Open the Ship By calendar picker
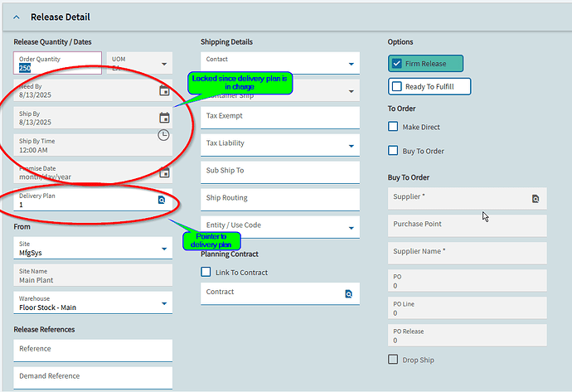This screenshot has width=572, height=392. [x=164, y=118]
